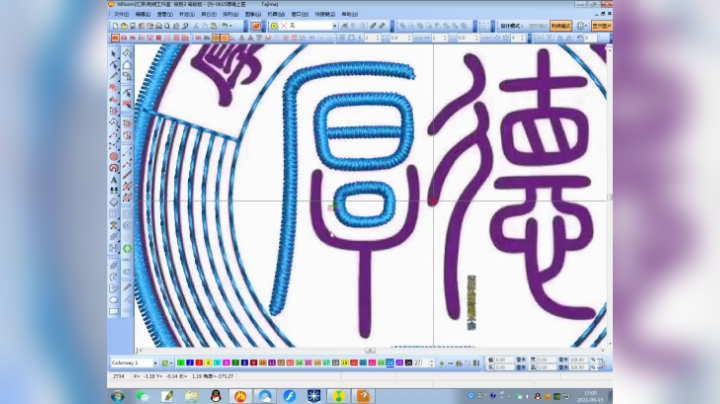Open the 文件 (File) menu
The height and width of the screenshot is (404, 720).
[x=121, y=14]
